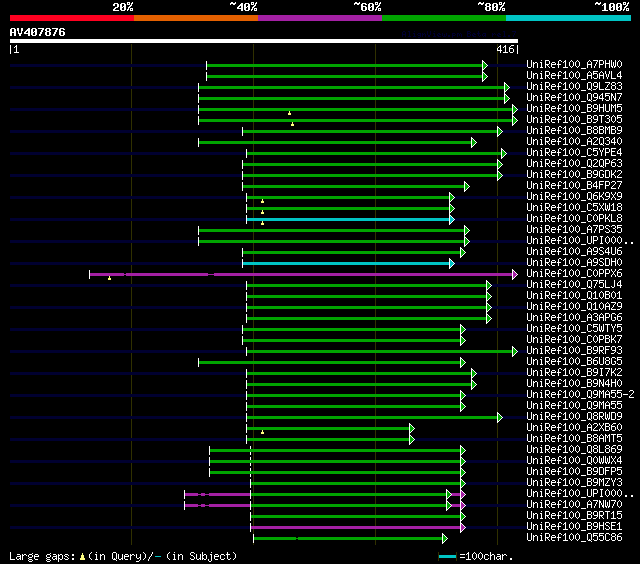Select the UniRef100_Q945N7 label

click(574, 98)
